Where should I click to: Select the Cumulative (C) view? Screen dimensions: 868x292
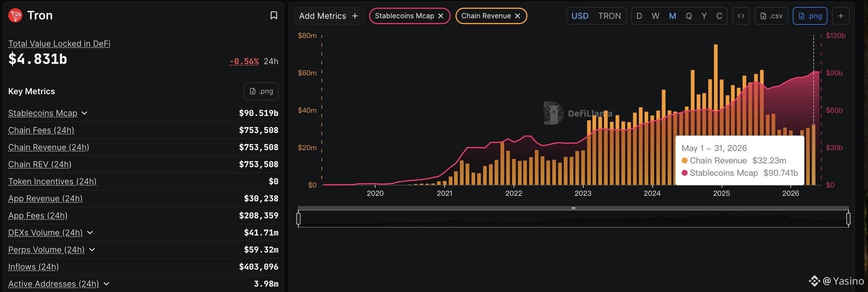point(719,16)
